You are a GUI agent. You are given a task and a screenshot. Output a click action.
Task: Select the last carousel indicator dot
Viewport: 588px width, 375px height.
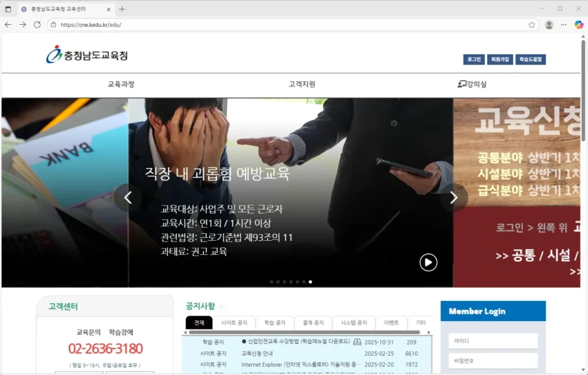(x=310, y=282)
